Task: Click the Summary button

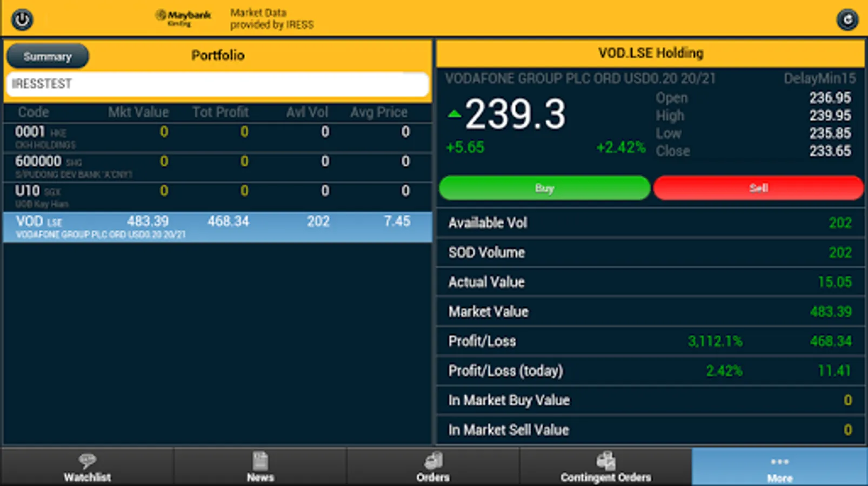Action: 48,56
